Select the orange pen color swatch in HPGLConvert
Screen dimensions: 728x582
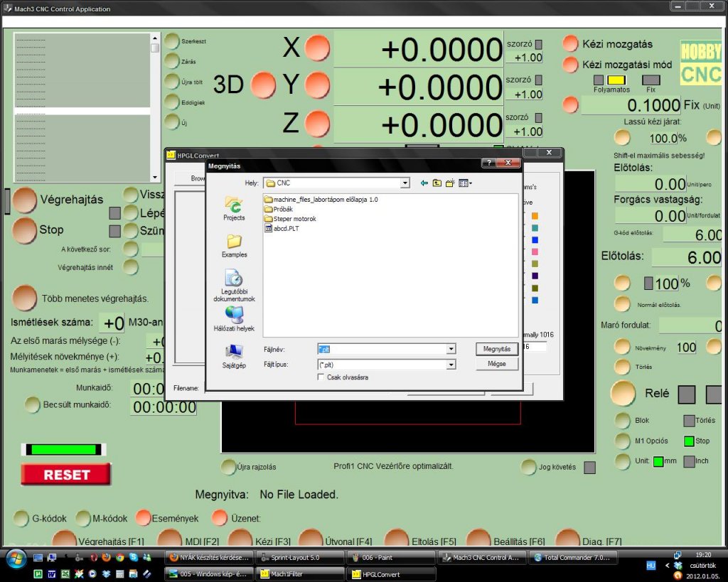[x=535, y=216]
